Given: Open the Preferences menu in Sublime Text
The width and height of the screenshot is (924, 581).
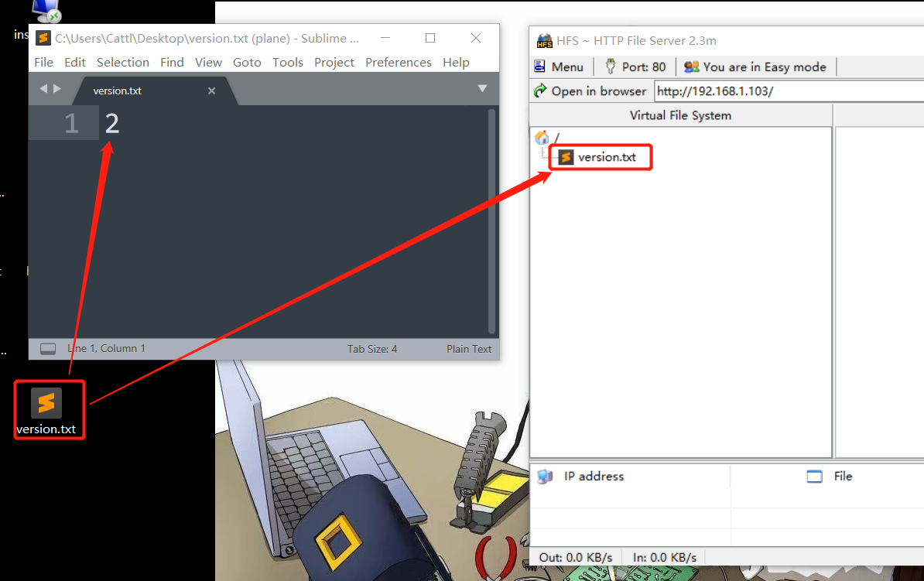Looking at the screenshot, I should [x=399, y=63].
